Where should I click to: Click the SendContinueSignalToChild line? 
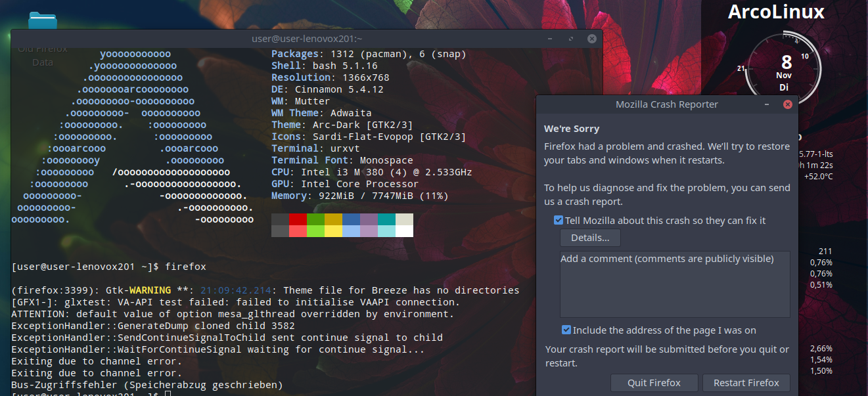click(x=227, y=338)
